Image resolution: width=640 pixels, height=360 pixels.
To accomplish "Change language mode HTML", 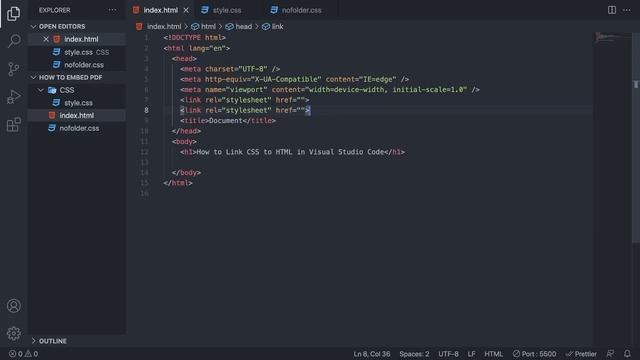I will 493,354.
